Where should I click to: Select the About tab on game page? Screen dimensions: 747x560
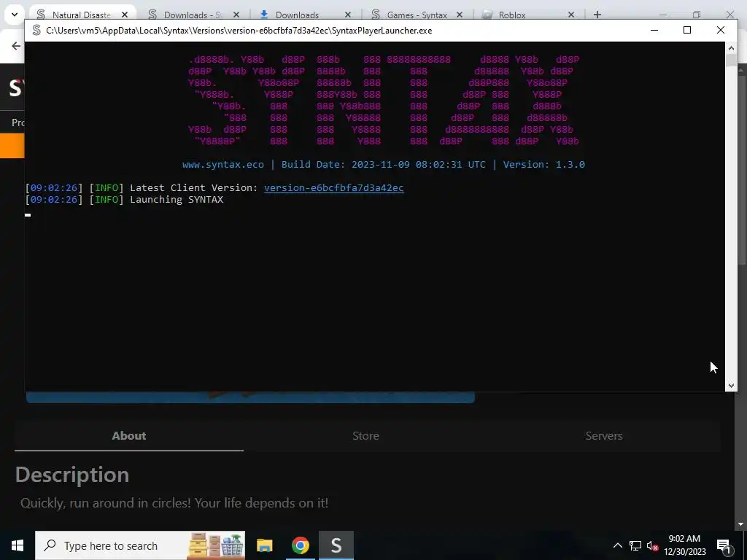pos(129,436)
